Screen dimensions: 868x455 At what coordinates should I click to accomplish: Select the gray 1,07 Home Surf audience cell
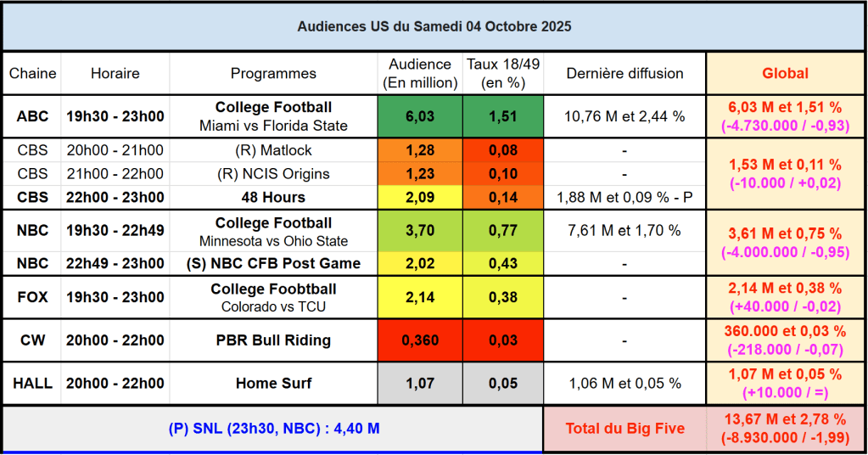tap(419, 384)
